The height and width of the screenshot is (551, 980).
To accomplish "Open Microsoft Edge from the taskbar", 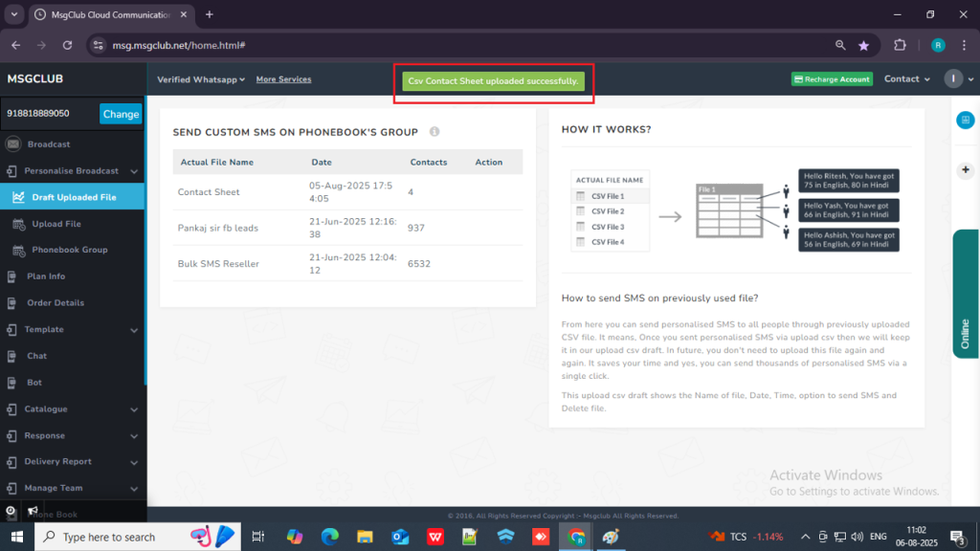I will coord(330,537).
